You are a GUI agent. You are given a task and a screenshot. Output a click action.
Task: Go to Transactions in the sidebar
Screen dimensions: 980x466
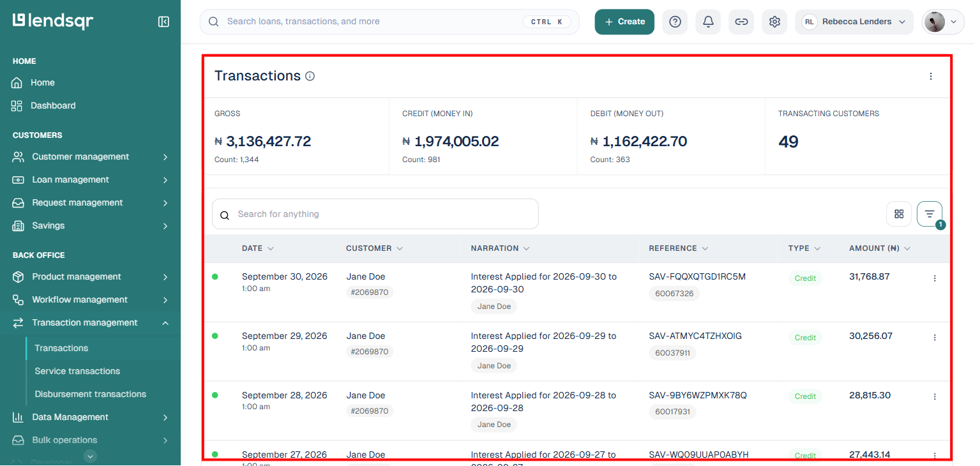(61, 349)
